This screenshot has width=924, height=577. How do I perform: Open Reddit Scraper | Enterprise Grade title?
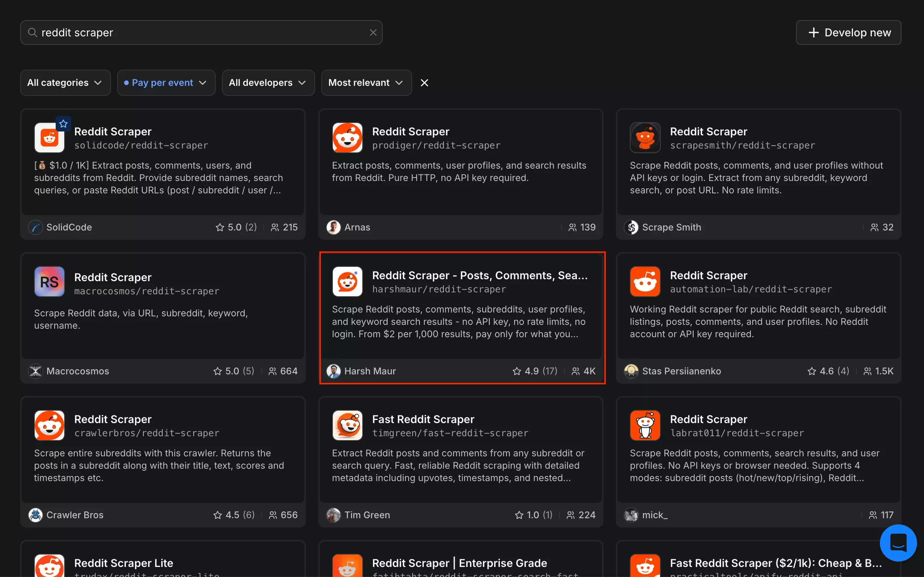pyautogui.click(x=459, y=563)
